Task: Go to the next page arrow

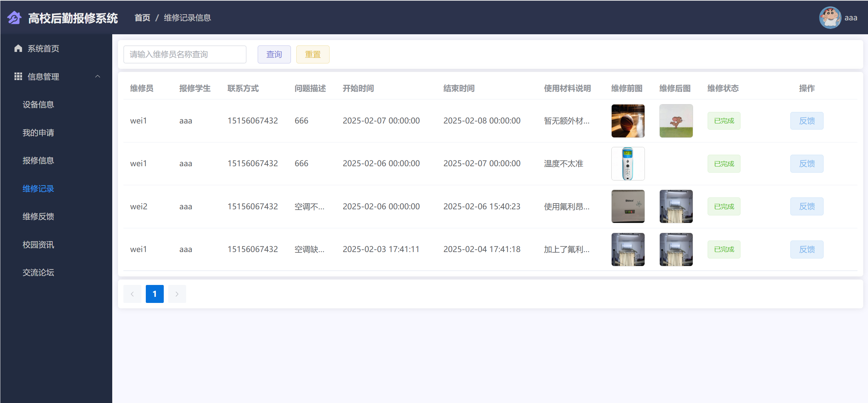Action: 177,294
